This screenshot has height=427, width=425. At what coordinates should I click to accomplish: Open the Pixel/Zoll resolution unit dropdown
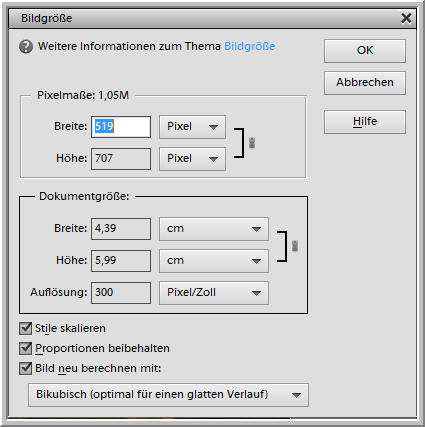(214, 293)
